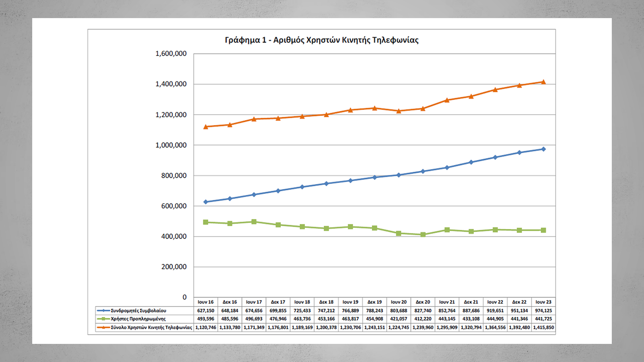This screenshot has width=644, height=362.
Task: Select table cell 1,224,745
Action: pyautogui.click(x=399, y=327)
